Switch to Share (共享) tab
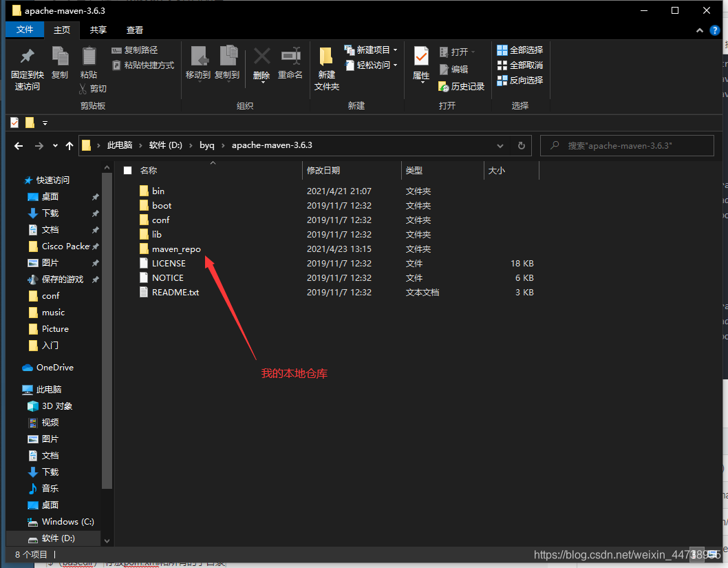The image size is (728, 568). [x=98, y=30]
